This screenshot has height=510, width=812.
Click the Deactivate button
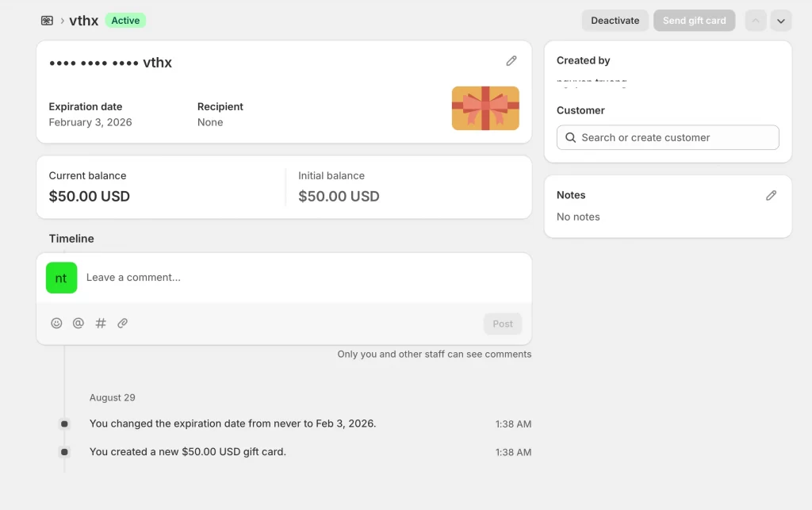(x=615, y=21)
